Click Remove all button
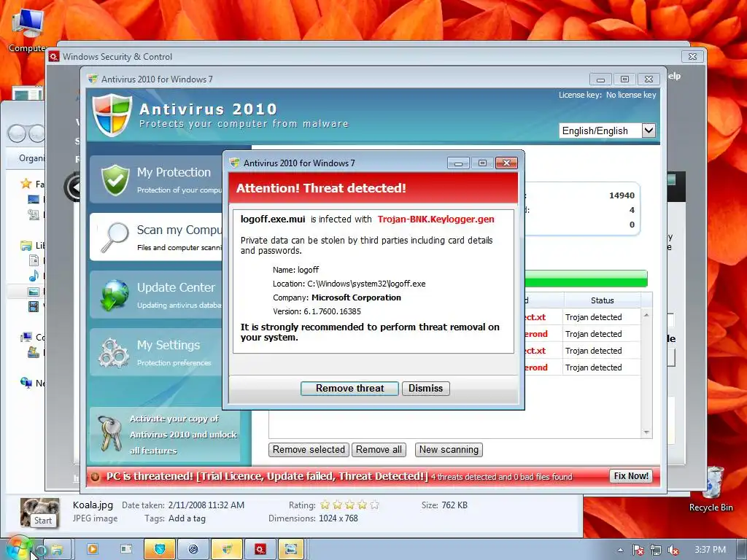Screen dimensions: 747x560 (x=379, y=449)
